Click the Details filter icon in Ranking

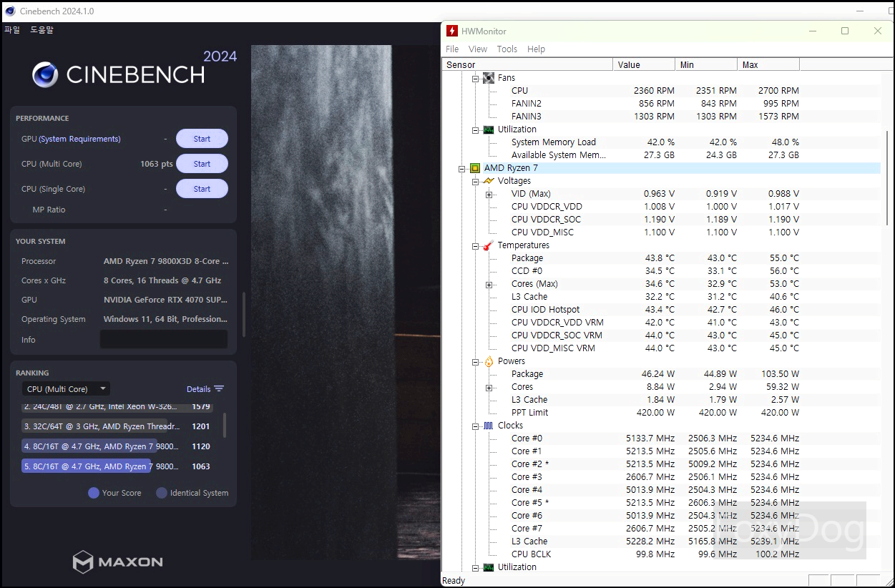[219, 389]
